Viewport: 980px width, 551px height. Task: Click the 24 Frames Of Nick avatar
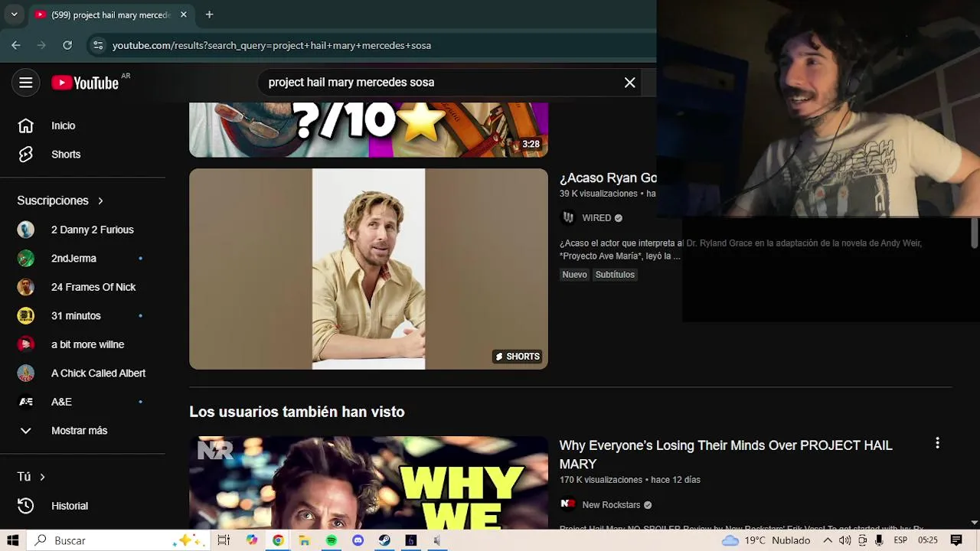[x=26, y=287]
